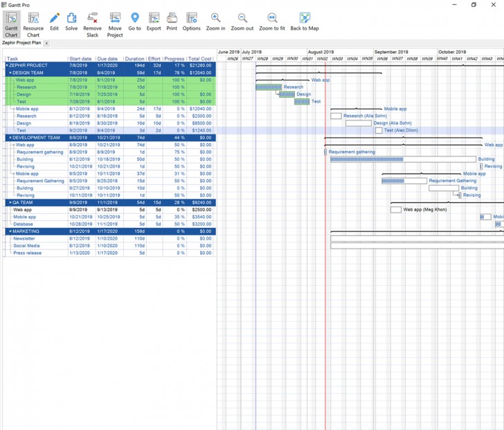Click the Remove Slack tool

tap(92, 25)
